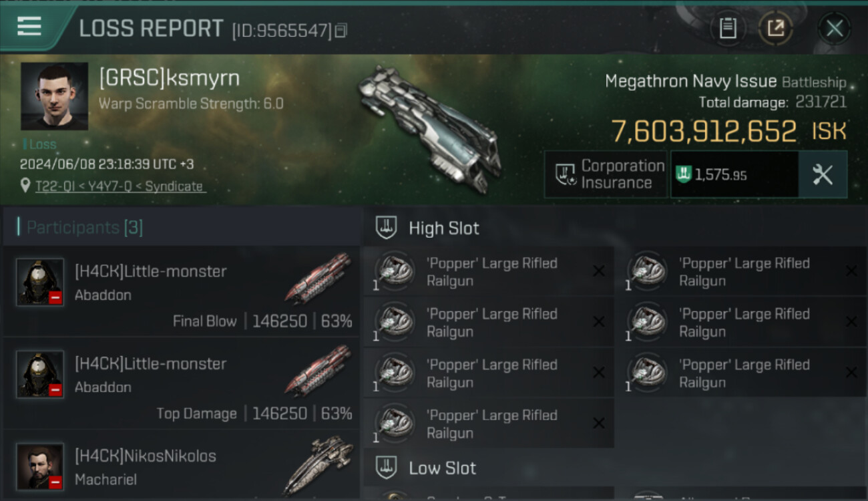Click the NikosNikolos pilot portrait
This screenshot has height=501, width=868.
40,466
